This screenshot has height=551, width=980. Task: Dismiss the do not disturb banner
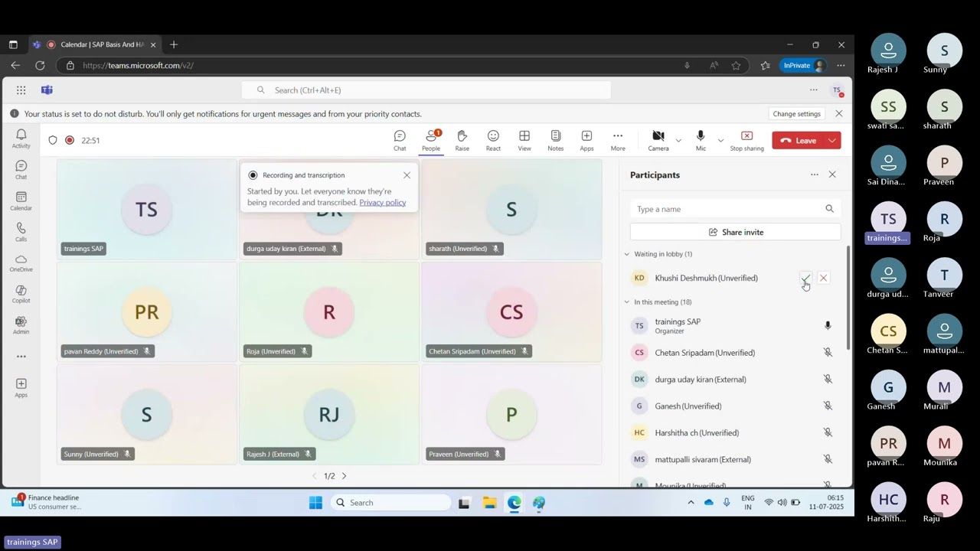(x=838, y=114)
